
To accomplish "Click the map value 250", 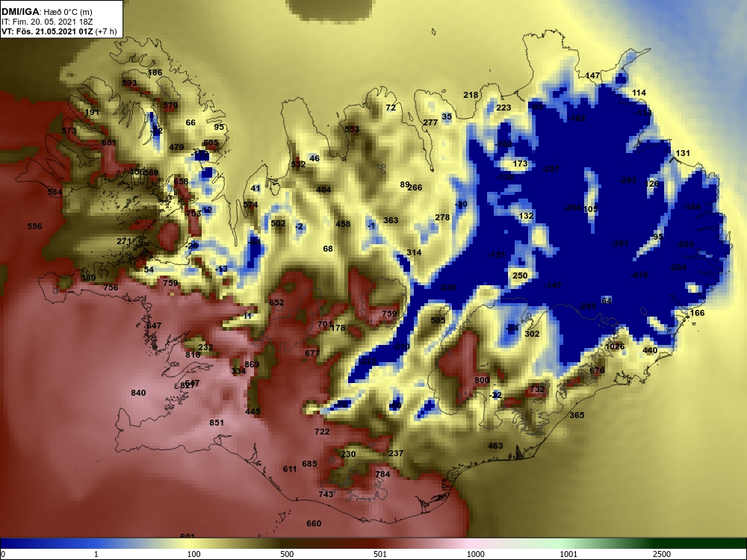I will pos(520,276).
